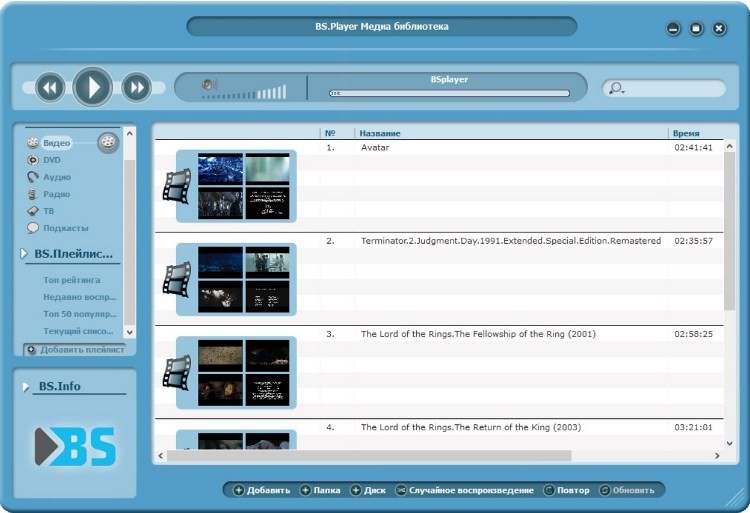Toggle the Повтор repeat option

567,491
